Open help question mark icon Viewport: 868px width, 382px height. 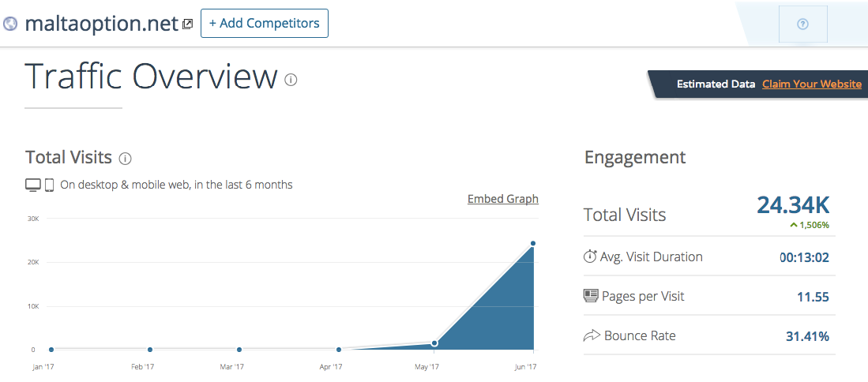click(802, 24)
